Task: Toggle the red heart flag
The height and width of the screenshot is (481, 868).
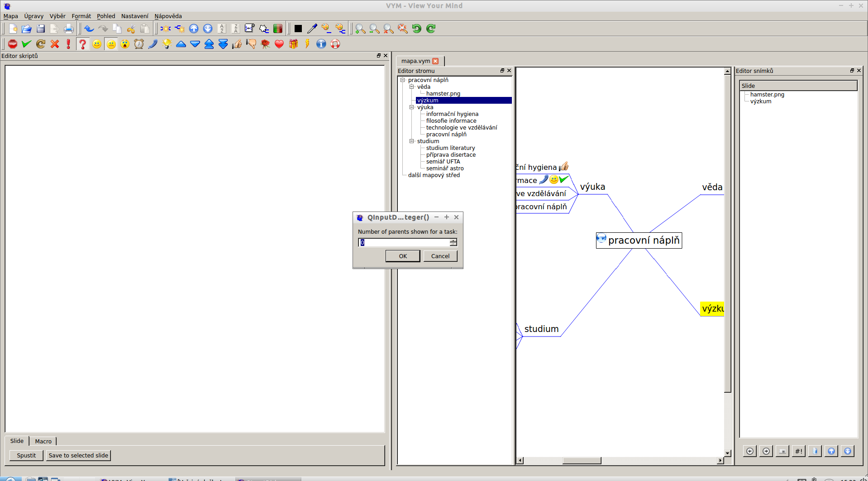Action: pyautogui.click(x=279, y=44)
